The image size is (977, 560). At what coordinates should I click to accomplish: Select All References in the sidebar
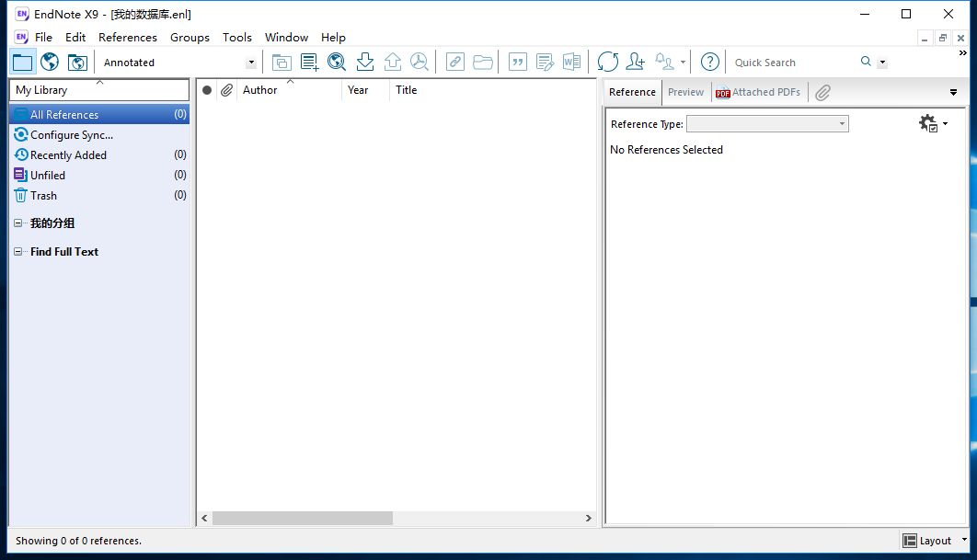99,115
